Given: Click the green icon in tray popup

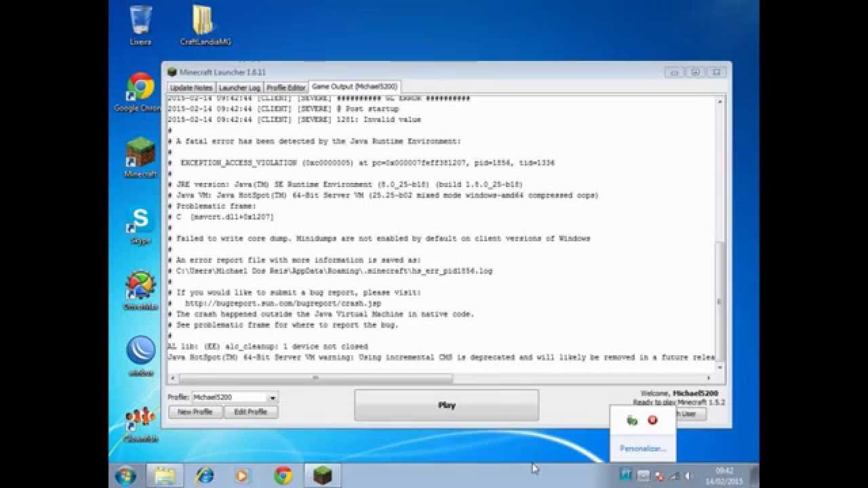Looking at the screenshot, I should [x=632, y=420].
